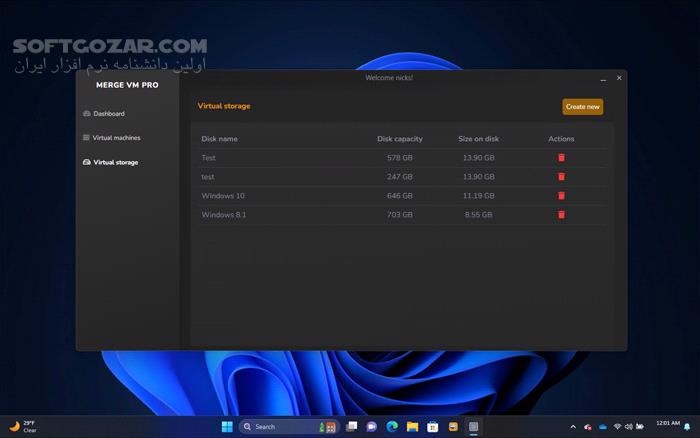
Task: Select the Windows 10 disk name
Action: coord(223,196)
